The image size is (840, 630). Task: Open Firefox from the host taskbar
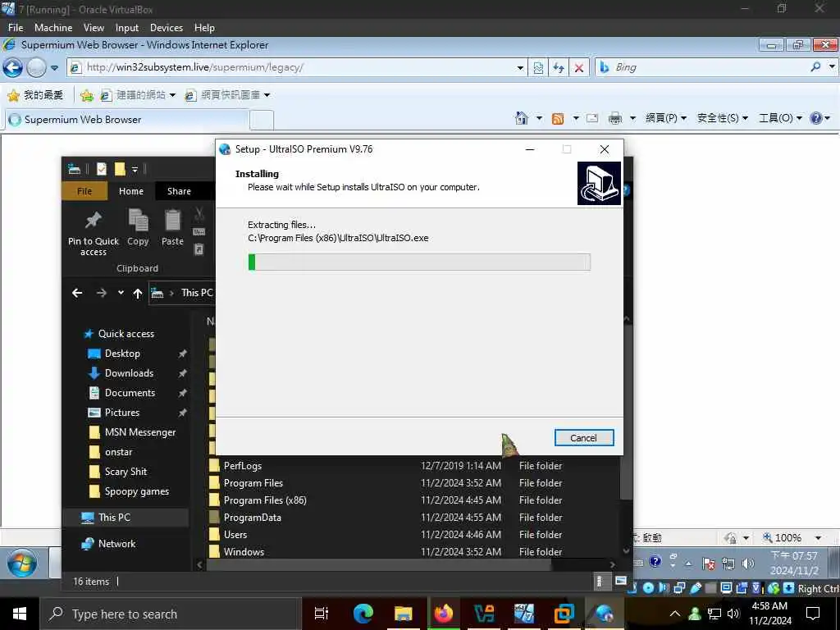(x=444, y=614)
